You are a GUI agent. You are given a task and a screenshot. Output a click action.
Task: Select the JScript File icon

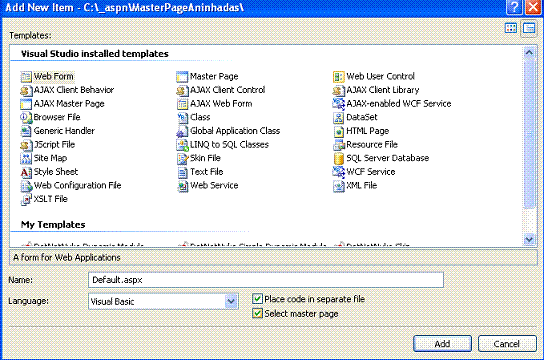point(26,145)
